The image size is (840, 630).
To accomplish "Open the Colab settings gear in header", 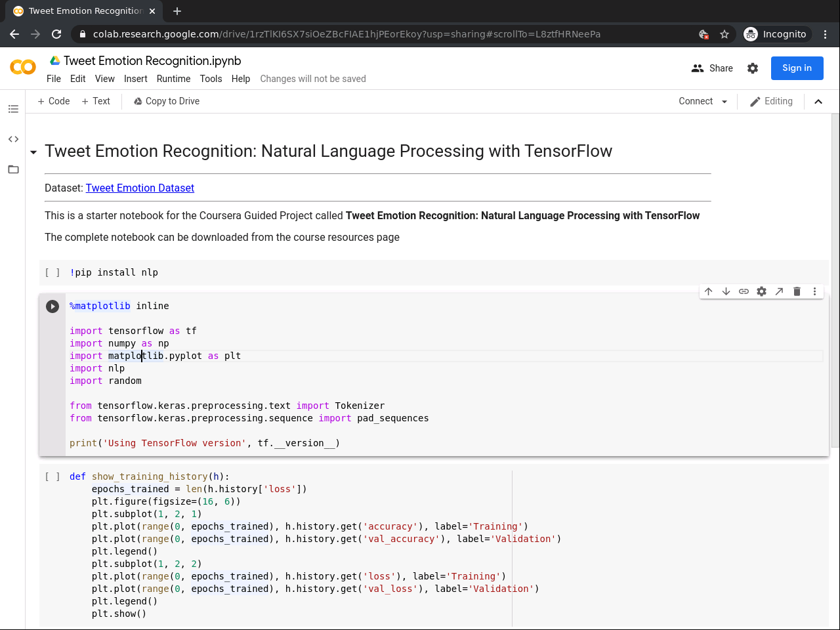I will pyautogui.click(x=753, y=68).
